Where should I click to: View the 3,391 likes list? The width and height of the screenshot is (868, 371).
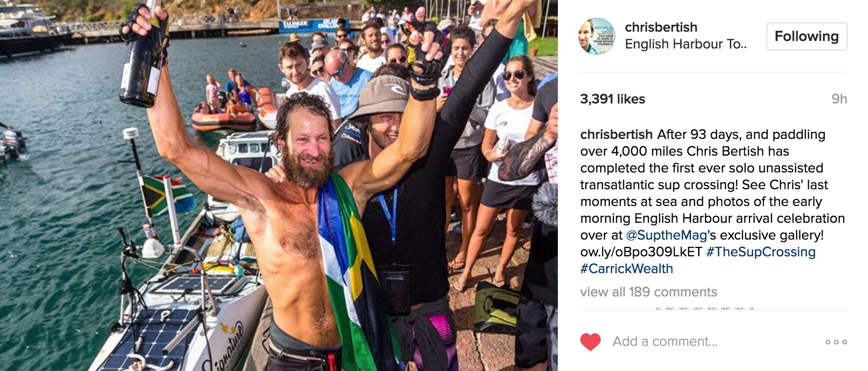612,99
